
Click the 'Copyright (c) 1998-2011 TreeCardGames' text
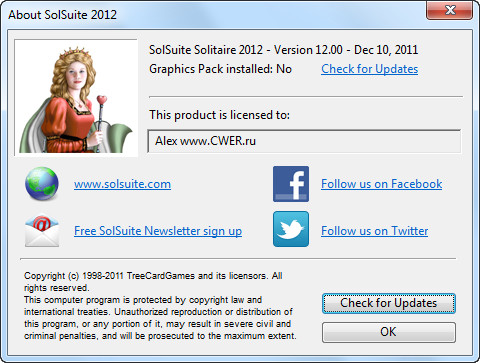click(109, 276)
